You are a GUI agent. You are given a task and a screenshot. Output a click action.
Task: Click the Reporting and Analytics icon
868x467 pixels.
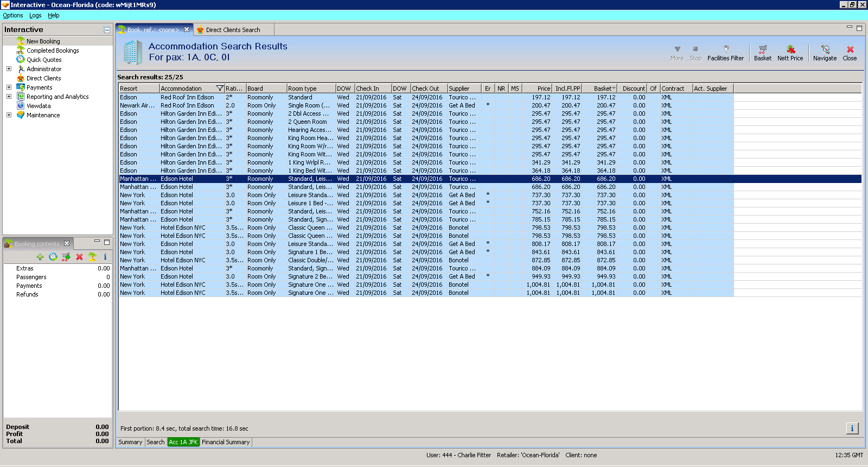pos(21,97)
